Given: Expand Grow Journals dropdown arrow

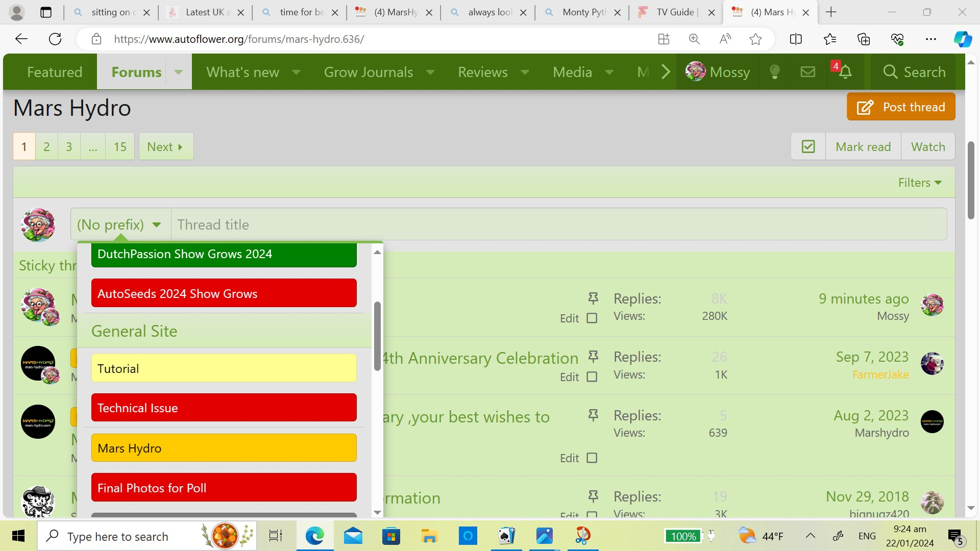Looking at the screenshot, I should [x=430, y=72].
